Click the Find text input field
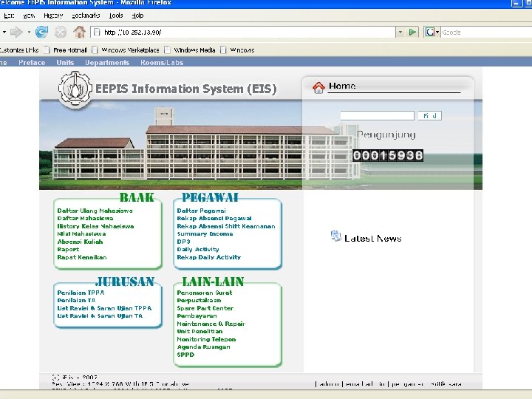The width and height of the screenshot is (532, 399). tap(378, 116)
